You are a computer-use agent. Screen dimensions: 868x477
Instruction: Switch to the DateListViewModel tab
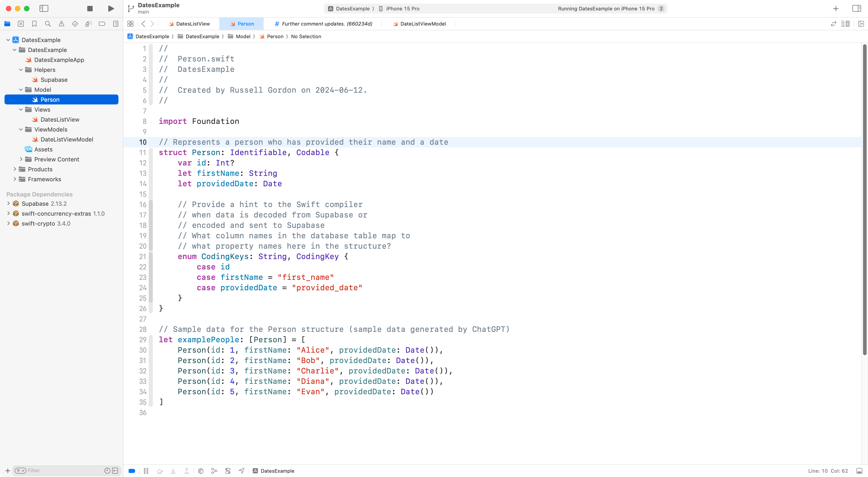pos(422,24)
